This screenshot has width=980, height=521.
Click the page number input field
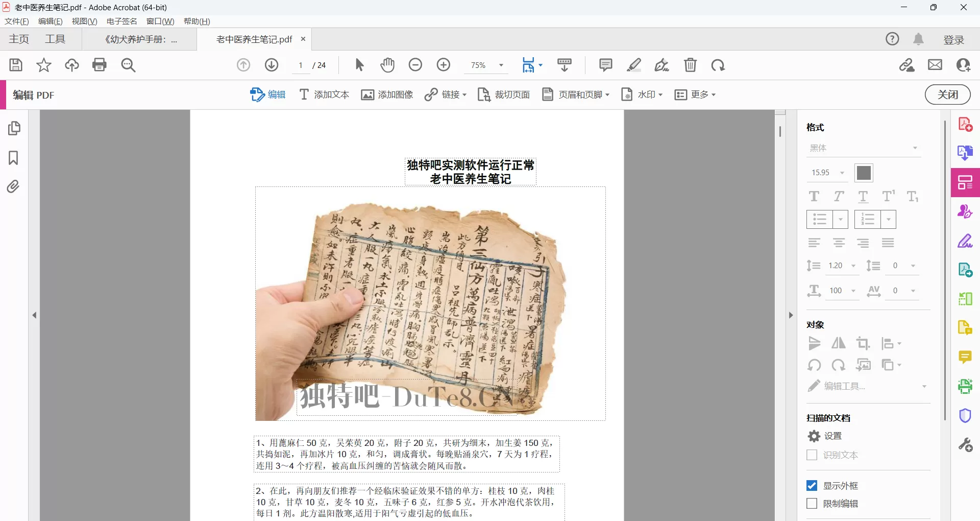point(300,65)
